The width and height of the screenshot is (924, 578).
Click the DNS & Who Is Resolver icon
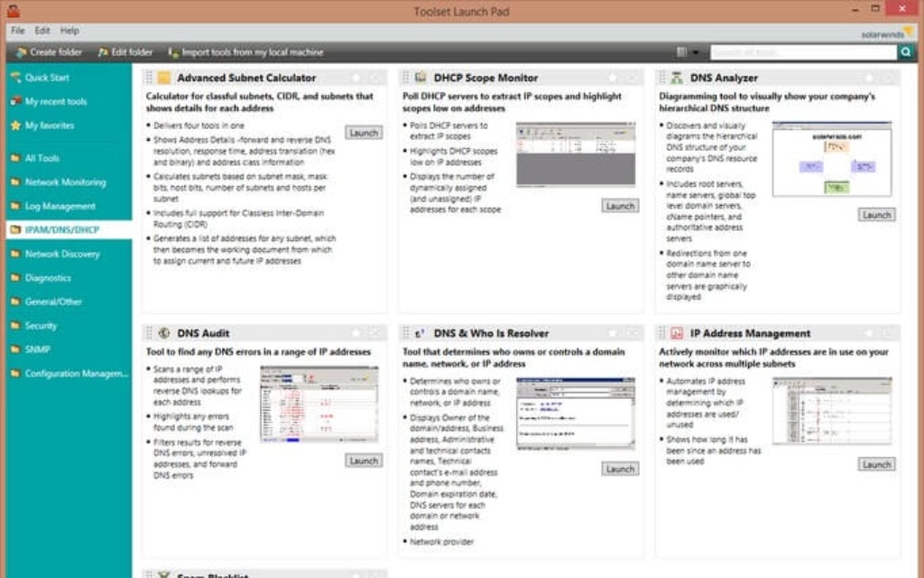418,332
